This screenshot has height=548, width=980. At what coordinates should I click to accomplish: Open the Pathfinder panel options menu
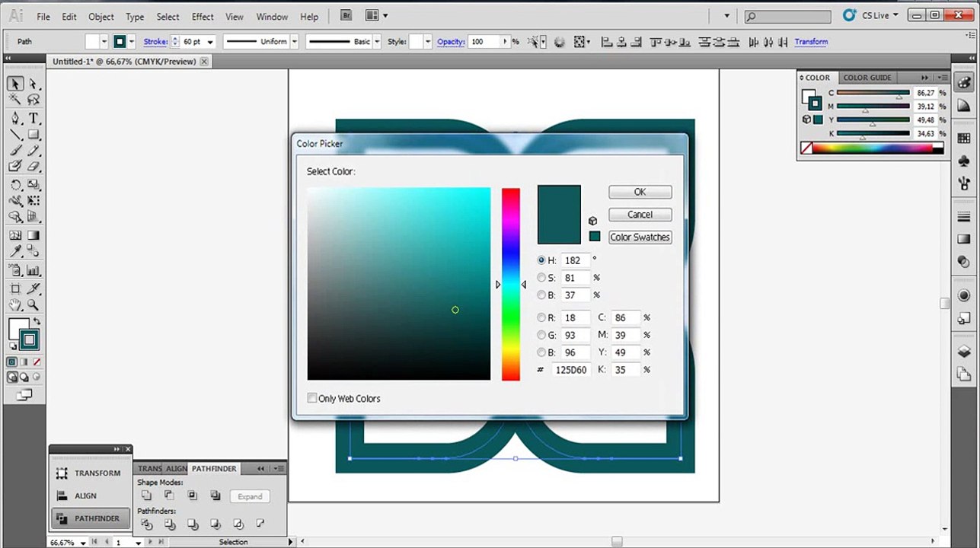(278, 469)
